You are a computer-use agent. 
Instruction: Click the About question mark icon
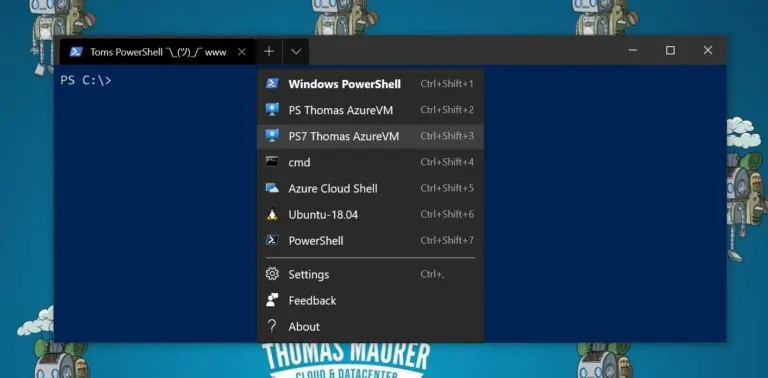(272, 326)
